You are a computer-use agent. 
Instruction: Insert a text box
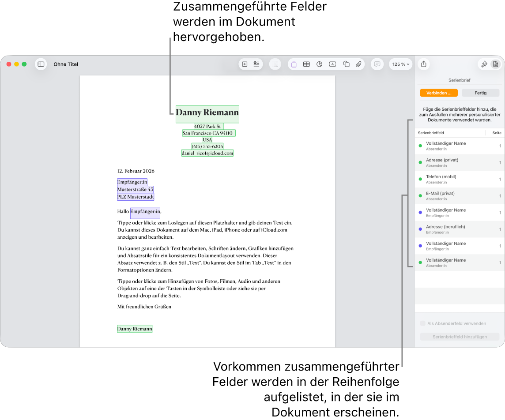click(332, 64)
